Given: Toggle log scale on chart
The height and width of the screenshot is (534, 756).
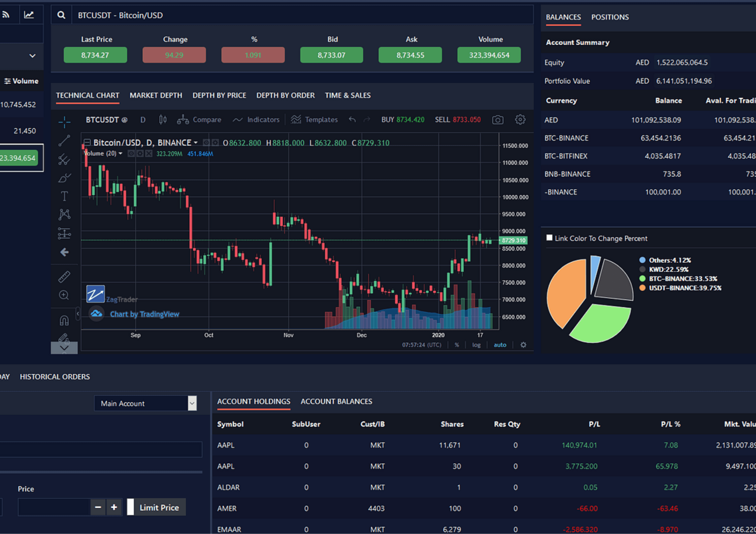Looking at the screenshot, I should [476, 345].
